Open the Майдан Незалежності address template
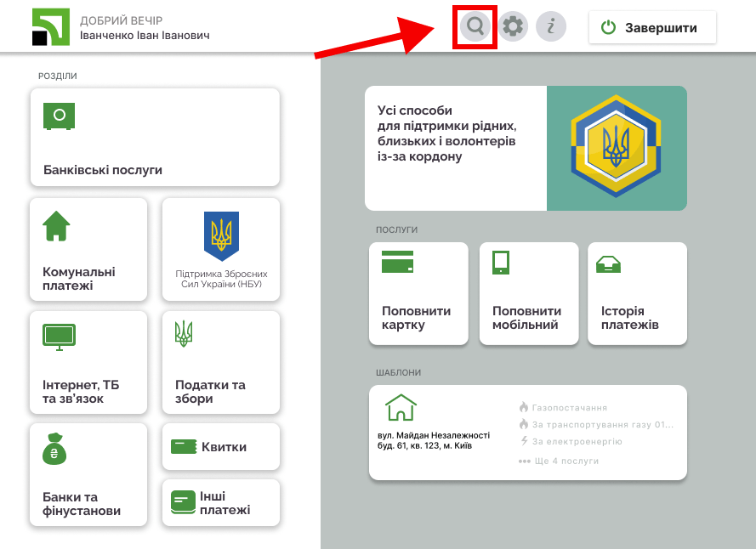This screenshot has width=756, height=549. click(528, 433)
